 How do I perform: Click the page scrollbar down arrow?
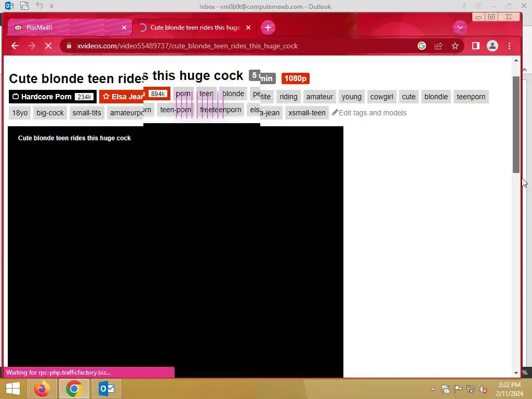pyautogui.click(x=516, y=373)
